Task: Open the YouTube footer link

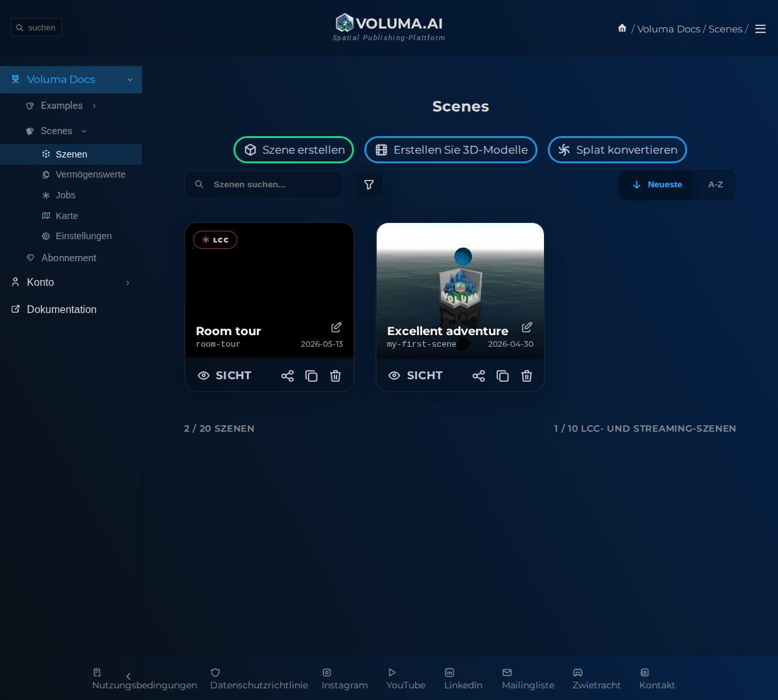Action: pos(406,679)
